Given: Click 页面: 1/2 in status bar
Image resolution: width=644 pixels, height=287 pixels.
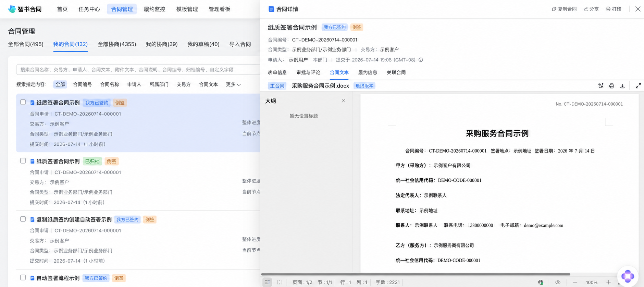Looking at the screenshot, I should click(302, 283).
